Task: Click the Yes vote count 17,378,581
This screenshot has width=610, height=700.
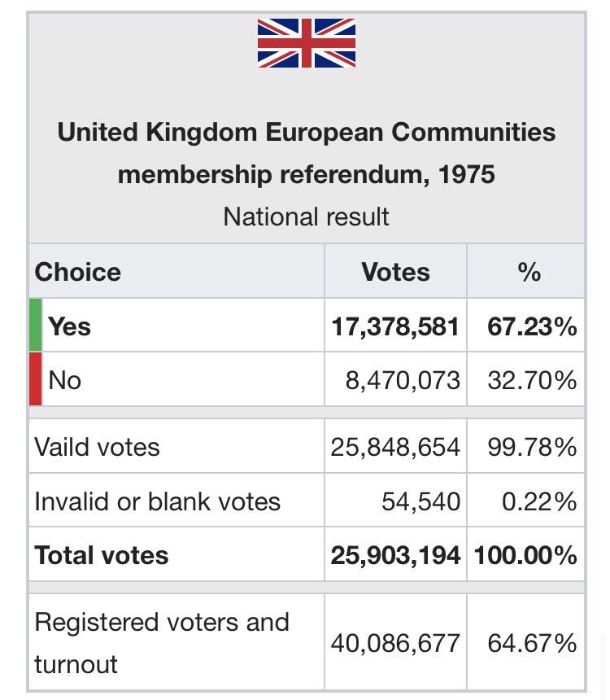Action: (x=395, y=326)
